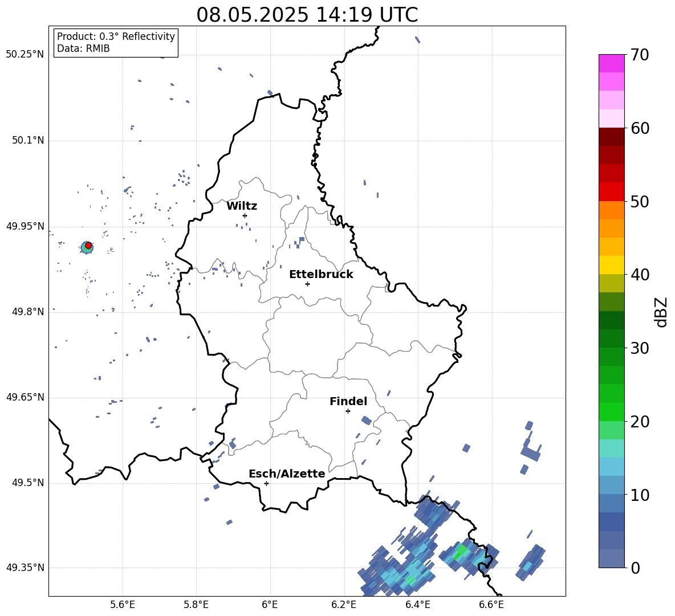Click the dBZ colorbar axis label
Screen dimensions: 675x616
(x=662, y=312)
